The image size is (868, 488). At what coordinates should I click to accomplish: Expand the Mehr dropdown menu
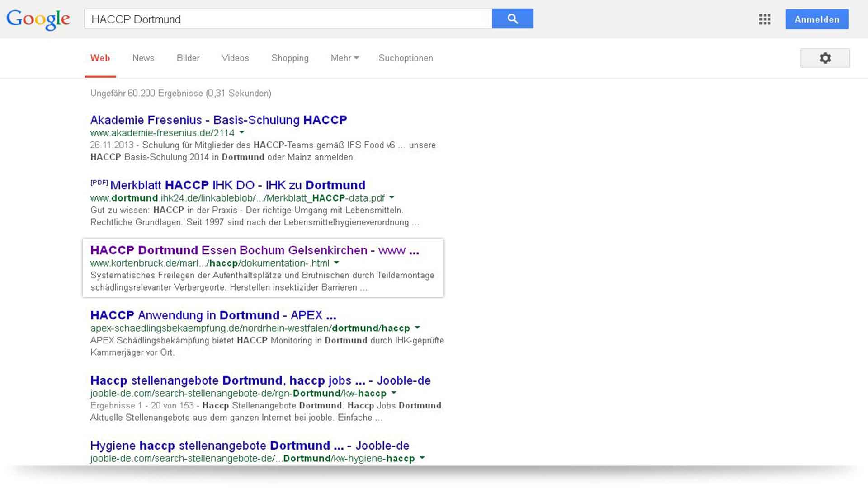pyautogui.click(x=344, y=58)
